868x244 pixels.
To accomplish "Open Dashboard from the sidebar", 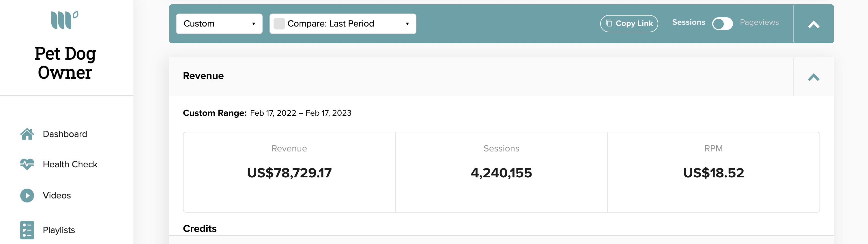I will [x=65, y=134].
